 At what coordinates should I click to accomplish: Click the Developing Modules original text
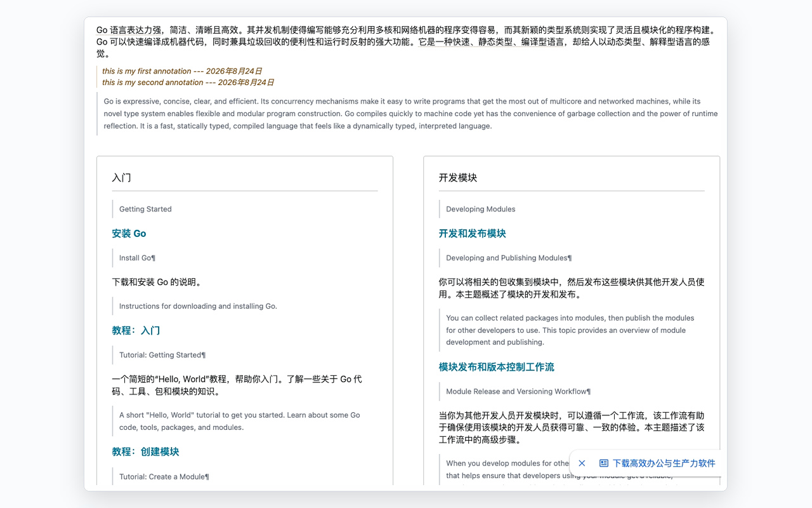481,209
